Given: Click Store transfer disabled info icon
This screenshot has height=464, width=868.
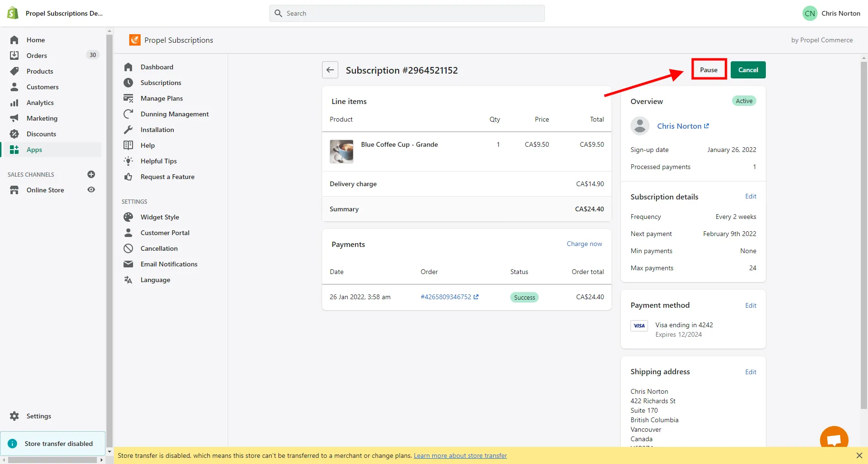Looking at the screenshot, I should 12,444.
